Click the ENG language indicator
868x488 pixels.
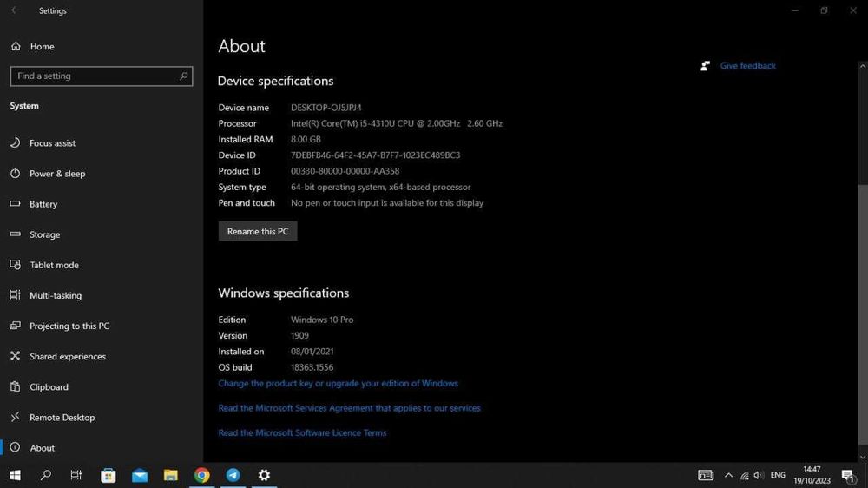[778, 475]
